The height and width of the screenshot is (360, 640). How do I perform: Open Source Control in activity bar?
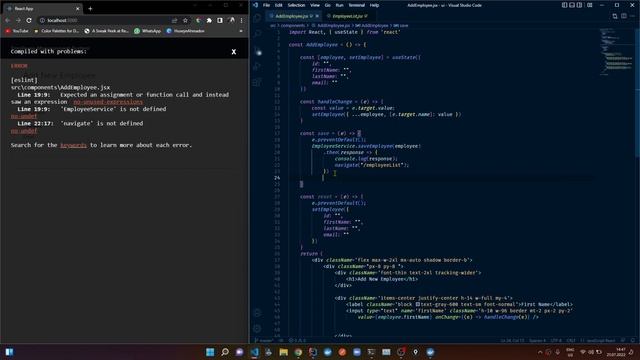258,51
